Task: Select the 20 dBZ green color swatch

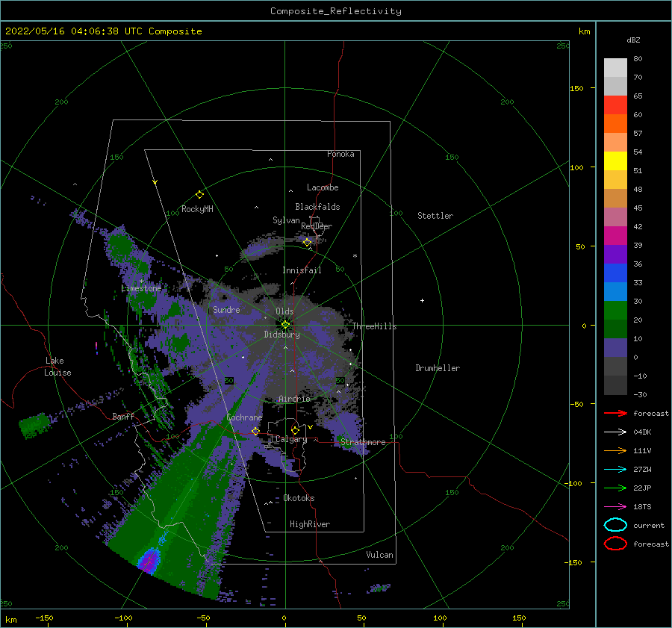Action: click(615, 311)
